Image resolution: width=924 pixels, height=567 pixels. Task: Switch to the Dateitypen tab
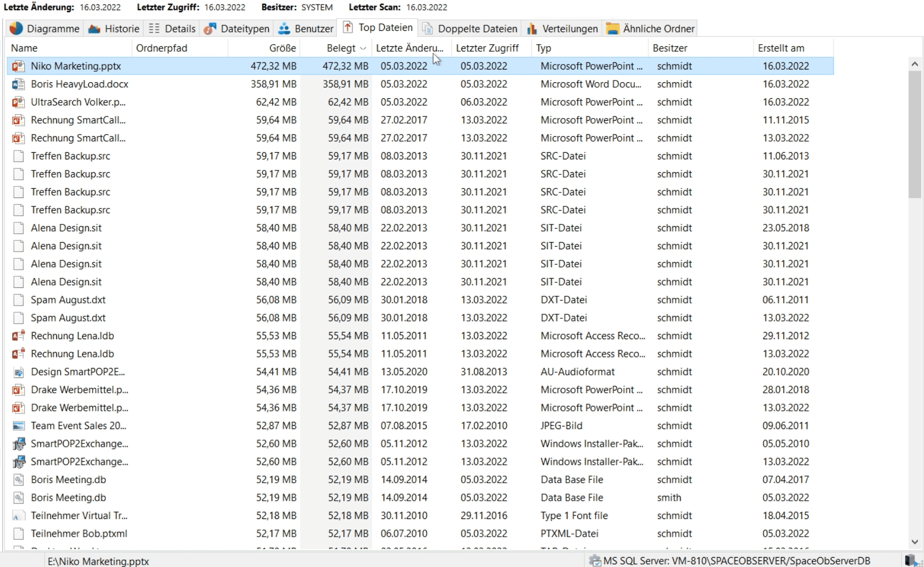(236, 28)
